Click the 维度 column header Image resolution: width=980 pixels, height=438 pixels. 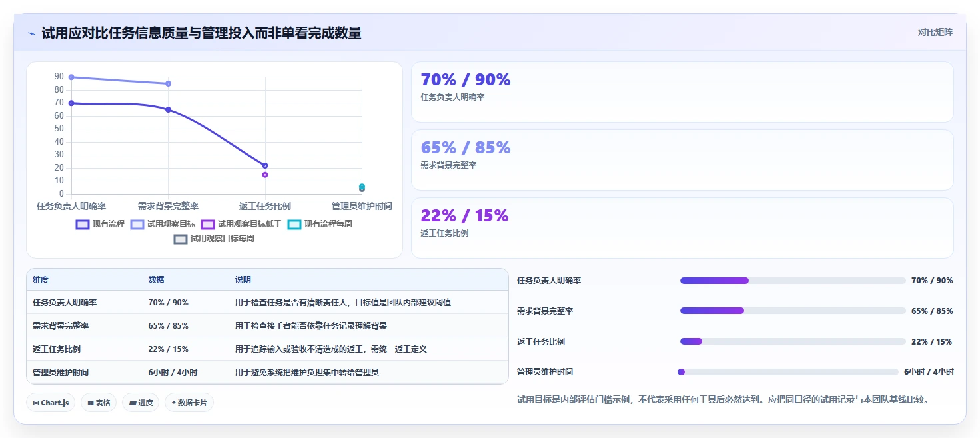41,280
